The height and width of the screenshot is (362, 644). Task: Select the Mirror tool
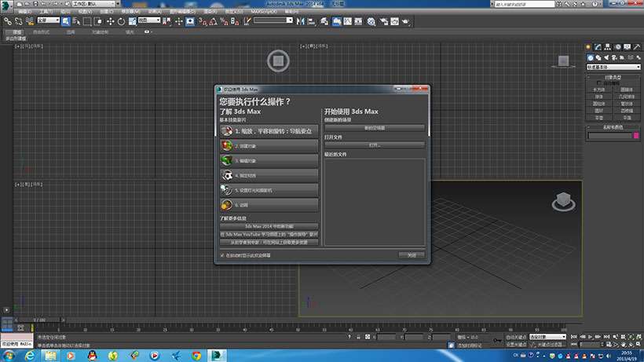point(301,21)
